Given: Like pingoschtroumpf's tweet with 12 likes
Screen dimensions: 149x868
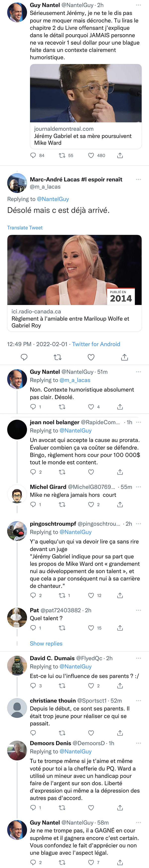Looking at the screenshot, I should click(x=91, y=595).
